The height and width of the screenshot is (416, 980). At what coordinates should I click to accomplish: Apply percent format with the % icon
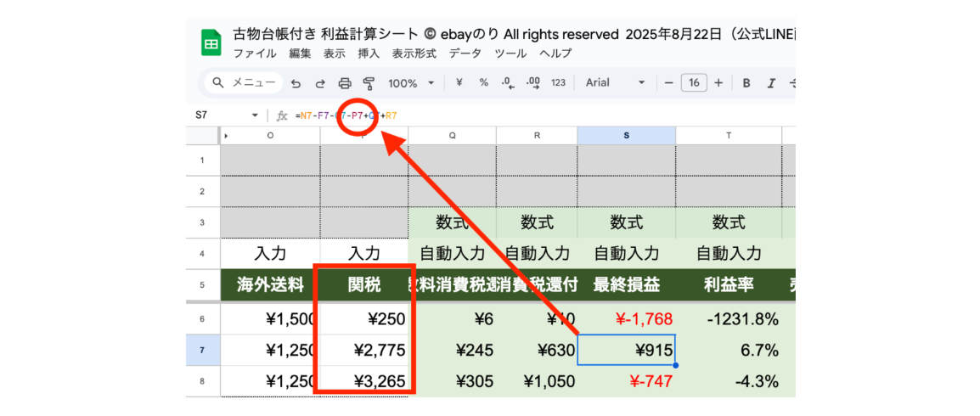point(483,83)
